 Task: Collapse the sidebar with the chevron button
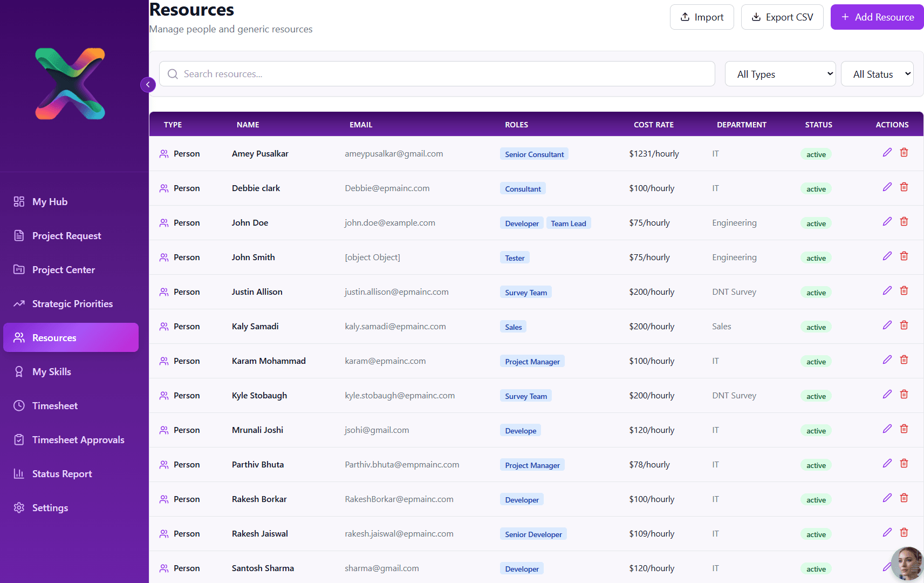click(148, 85)
